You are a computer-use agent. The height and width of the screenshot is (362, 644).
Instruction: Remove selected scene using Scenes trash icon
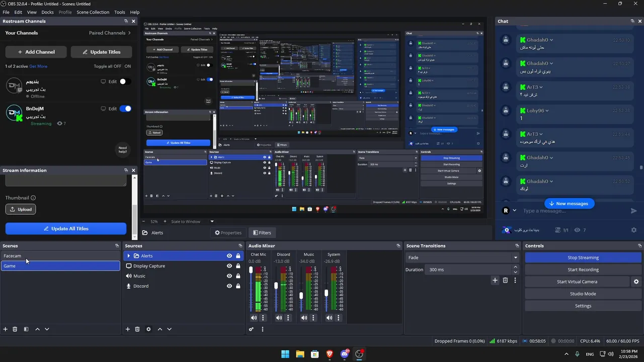tap(15, 329)
